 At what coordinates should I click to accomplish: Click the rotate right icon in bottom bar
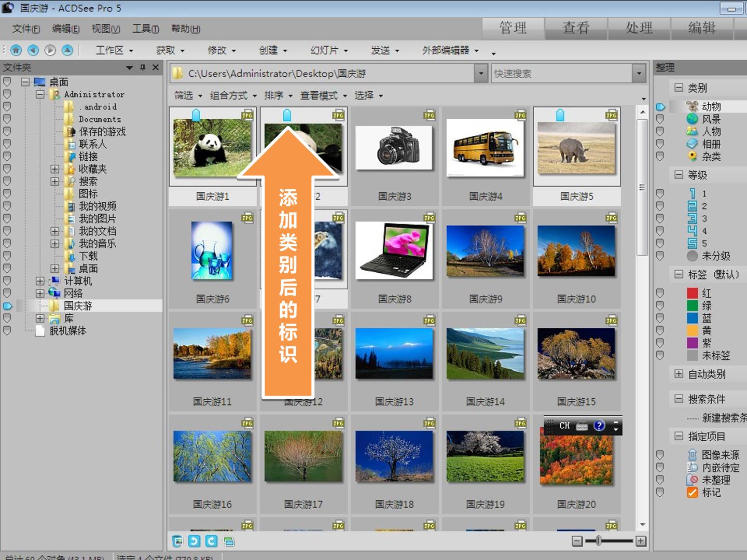211,541
